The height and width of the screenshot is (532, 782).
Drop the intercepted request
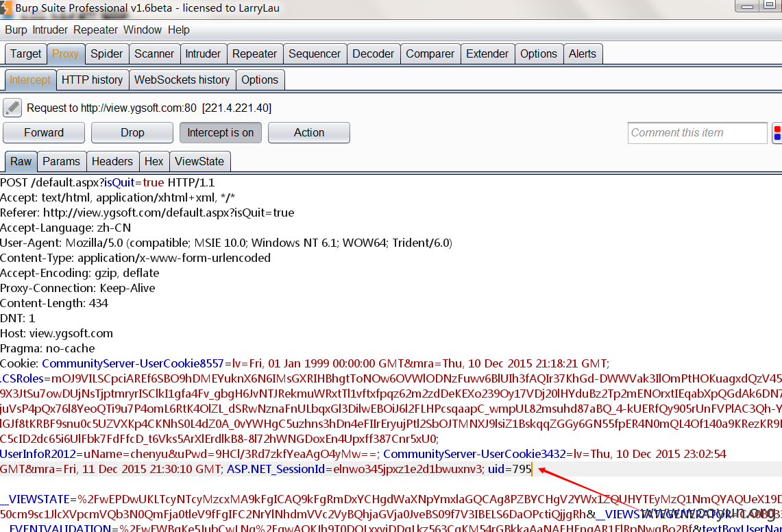(x=132, y=133)
